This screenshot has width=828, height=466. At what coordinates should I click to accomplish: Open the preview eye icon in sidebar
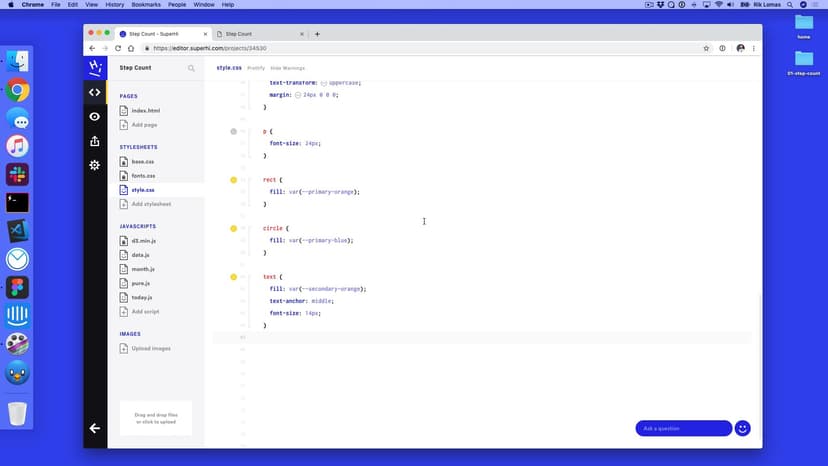pos(95,117)
